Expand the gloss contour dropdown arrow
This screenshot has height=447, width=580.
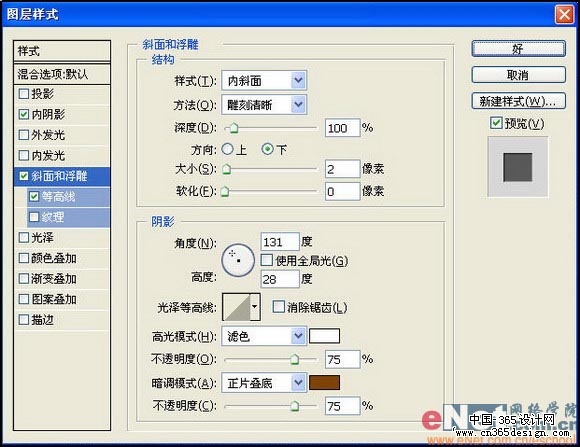pyautogui.click(x=255, y=307)
